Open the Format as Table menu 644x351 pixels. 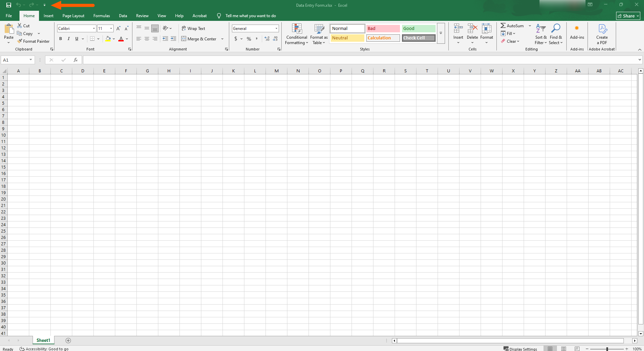coord(319,34)
